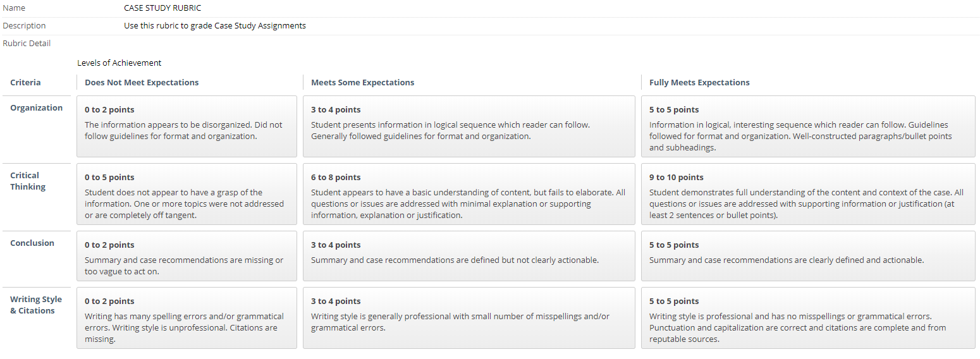Select Writing Style 0 to 2 points cell

(x=187, y=318)
